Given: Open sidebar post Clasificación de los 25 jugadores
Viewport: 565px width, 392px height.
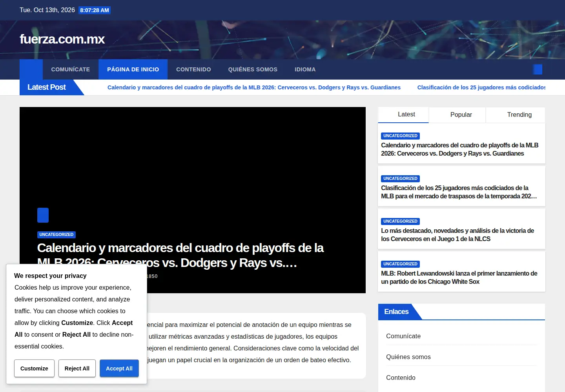Looking at the screenshot, I should 459,192.
